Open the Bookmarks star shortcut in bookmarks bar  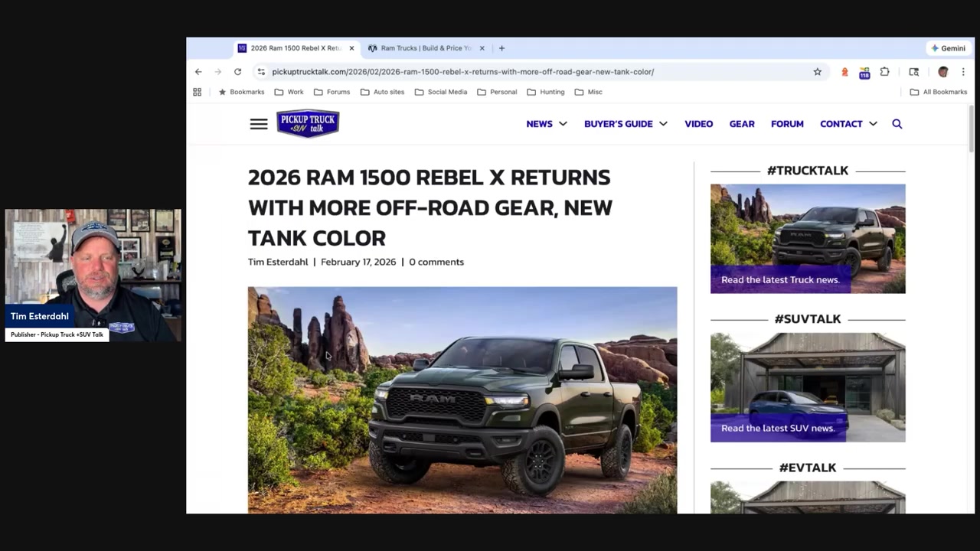point(241,92)
